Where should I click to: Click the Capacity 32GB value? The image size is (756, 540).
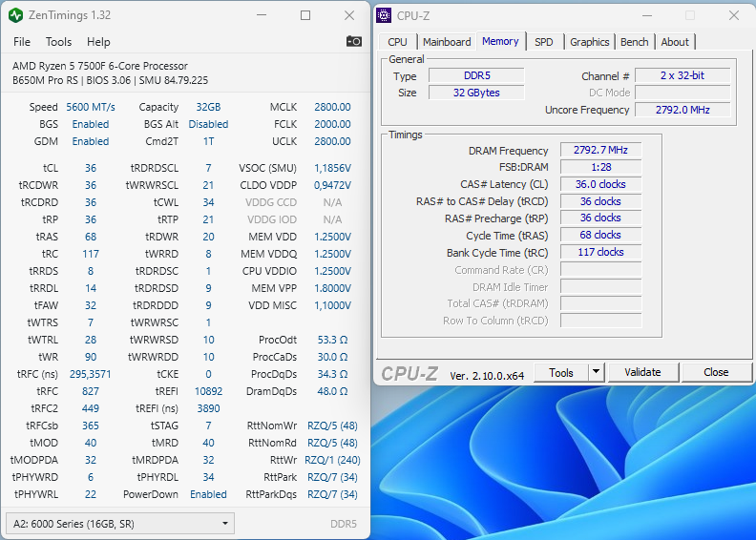pyautogui.click(x=208, y=107)
